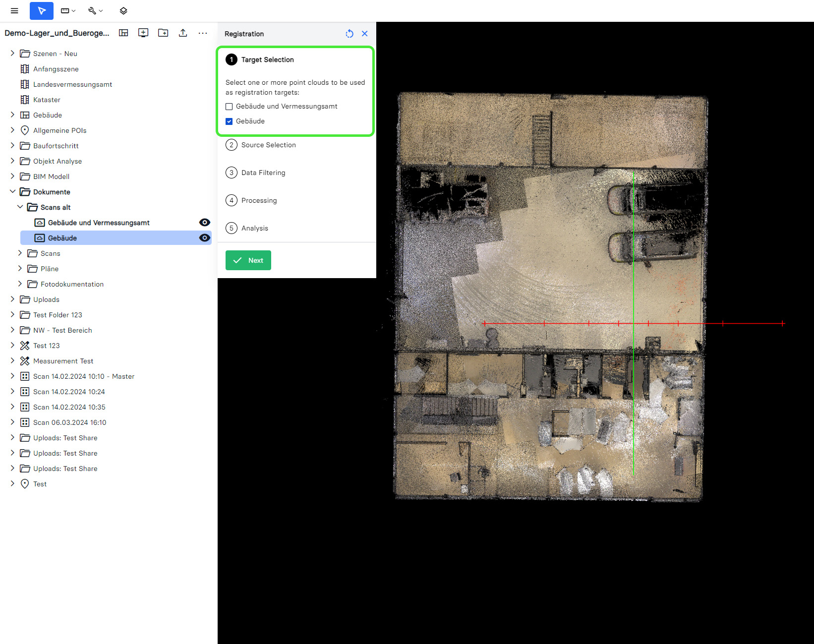Click the add folder icon
814x644 pixels.
point(163,33)
